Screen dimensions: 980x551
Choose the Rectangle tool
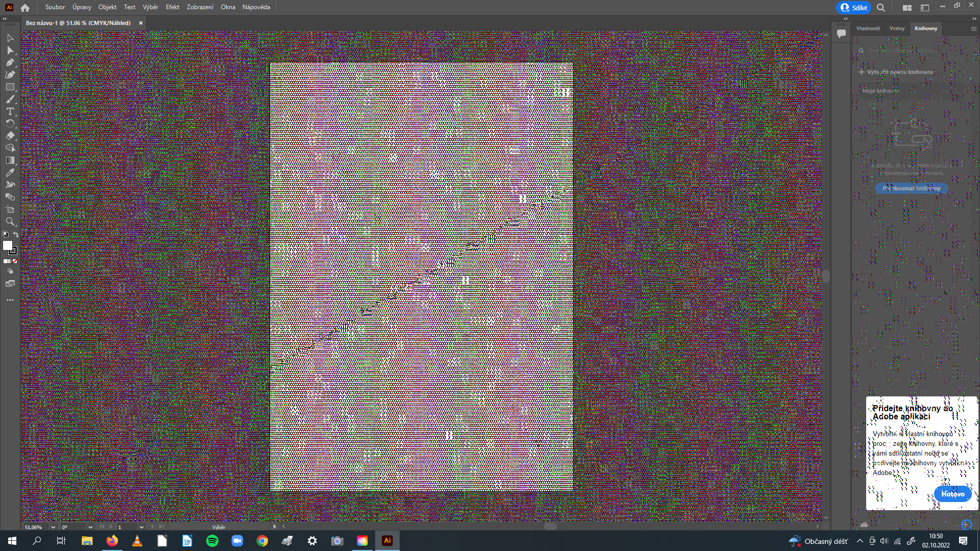pos(10,87)
